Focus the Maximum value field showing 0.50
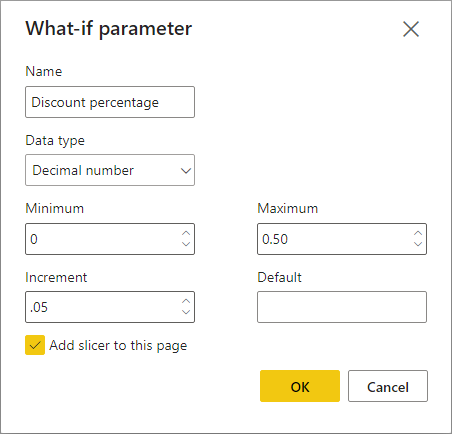The image size is (452, 434). pyautogui.click(x=342, y=239)
